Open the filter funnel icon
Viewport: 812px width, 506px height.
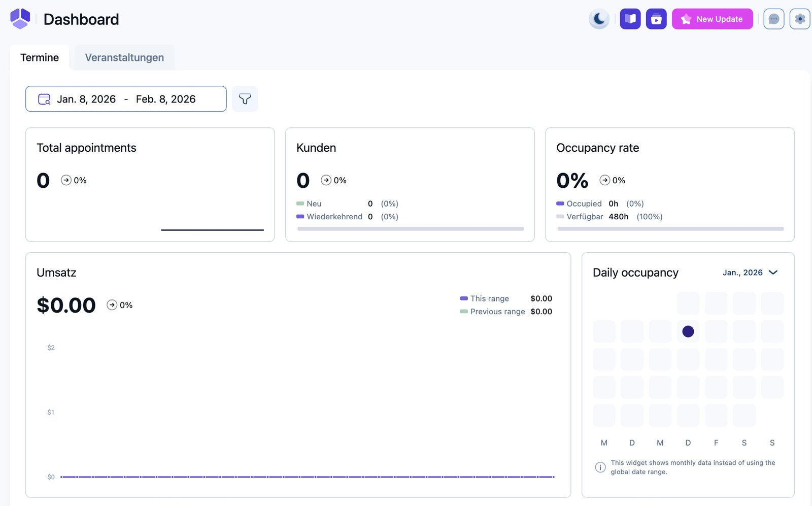tap(245, 99)
